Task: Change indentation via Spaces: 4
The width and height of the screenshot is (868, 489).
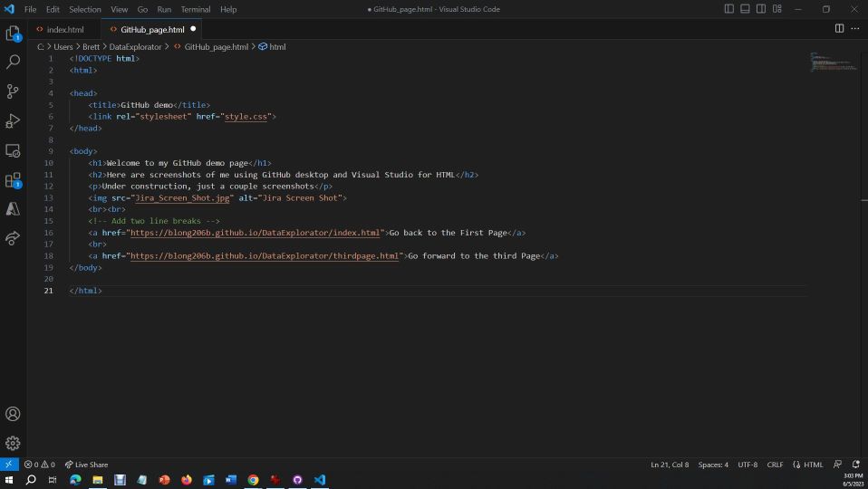Action: click(713, 465)
